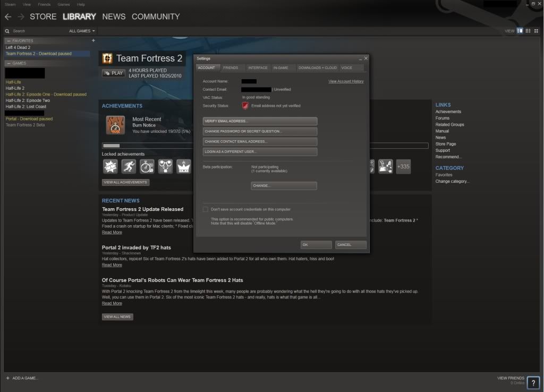The width and height of the screenshot is (544, 392).
Task: Click the beta participation Change button
Action: 284,185
